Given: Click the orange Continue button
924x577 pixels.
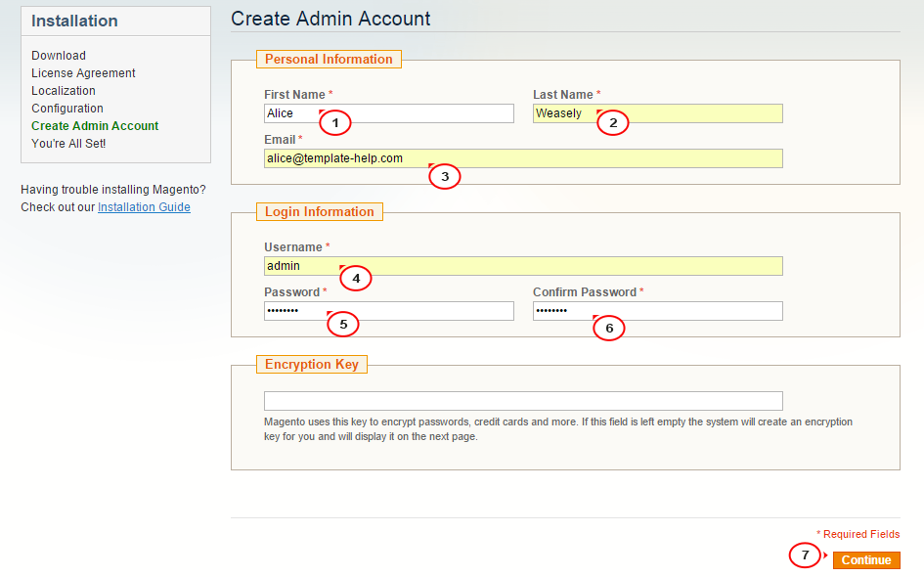Looking at the screenshot, I should (x=866, y=560).
